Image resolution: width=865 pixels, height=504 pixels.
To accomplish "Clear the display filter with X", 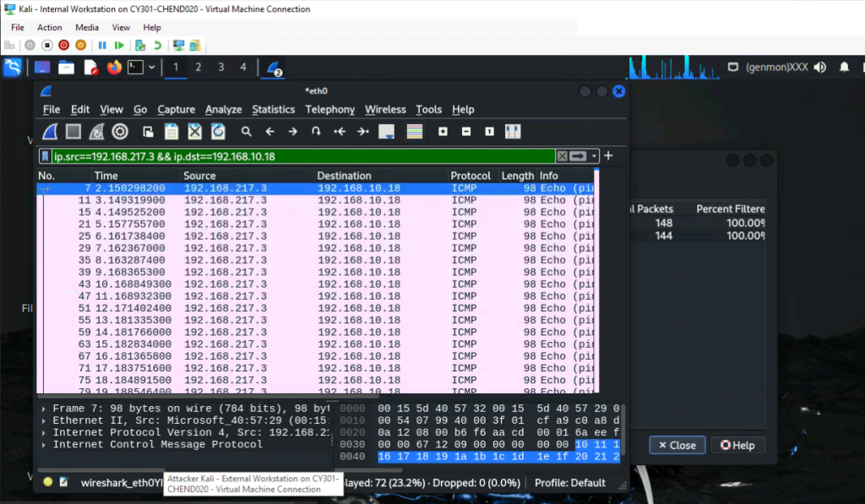I will 562,156.
